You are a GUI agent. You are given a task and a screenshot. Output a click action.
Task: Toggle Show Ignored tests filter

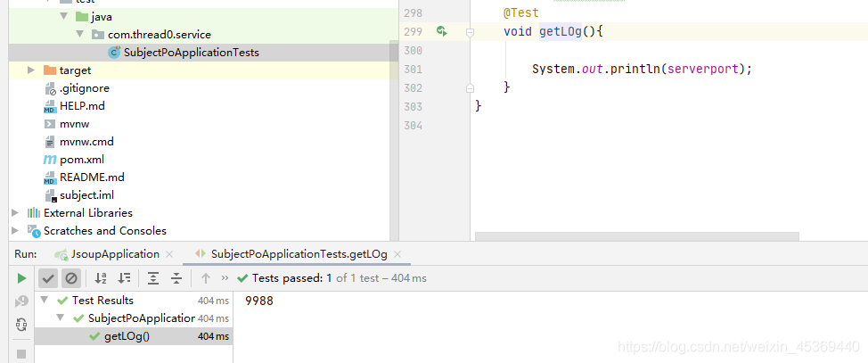[70, 278]
